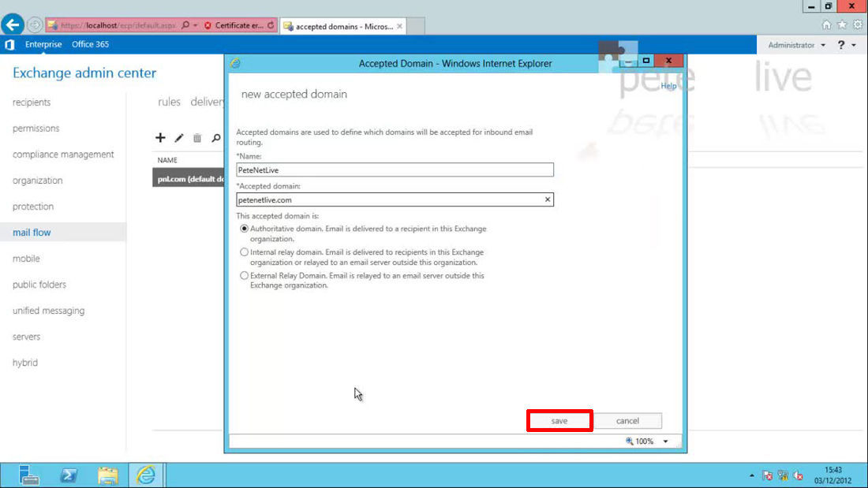Open Server Manager from the taskbar

tap(28, 475)
